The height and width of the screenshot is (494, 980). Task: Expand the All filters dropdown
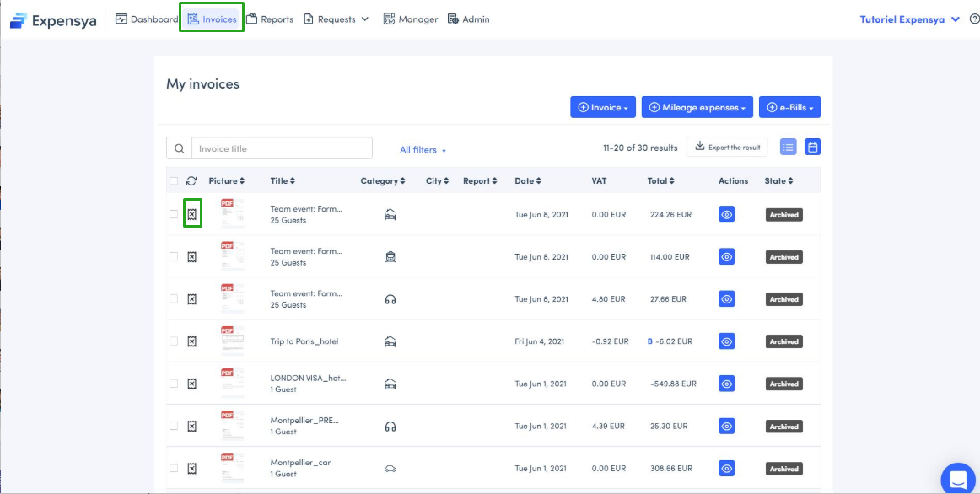coord(423,150)
